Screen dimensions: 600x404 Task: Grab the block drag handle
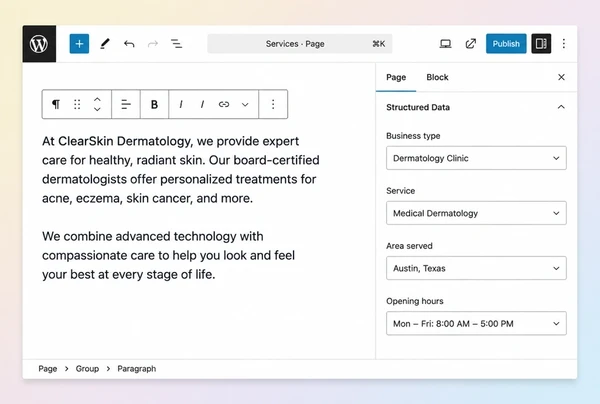[77, 104]
